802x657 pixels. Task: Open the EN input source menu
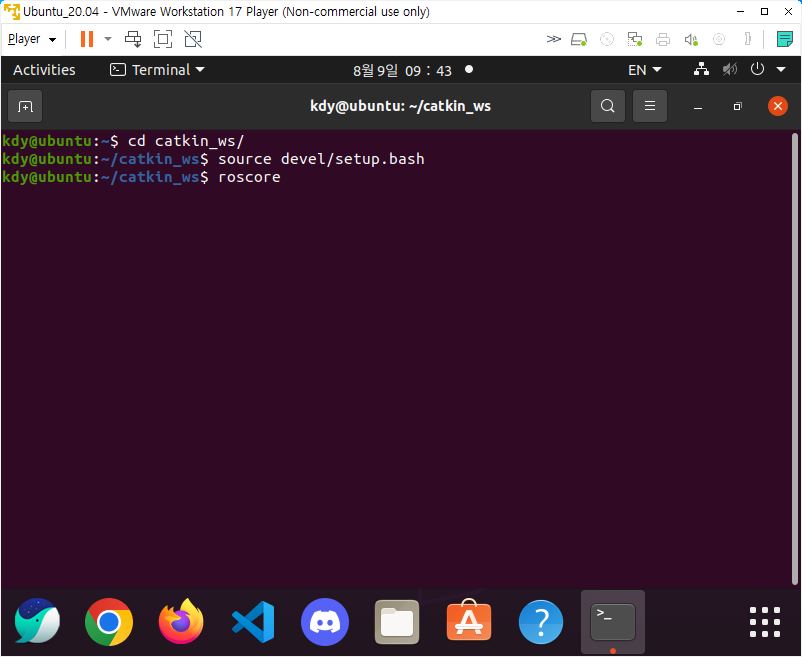click(644, 70)
